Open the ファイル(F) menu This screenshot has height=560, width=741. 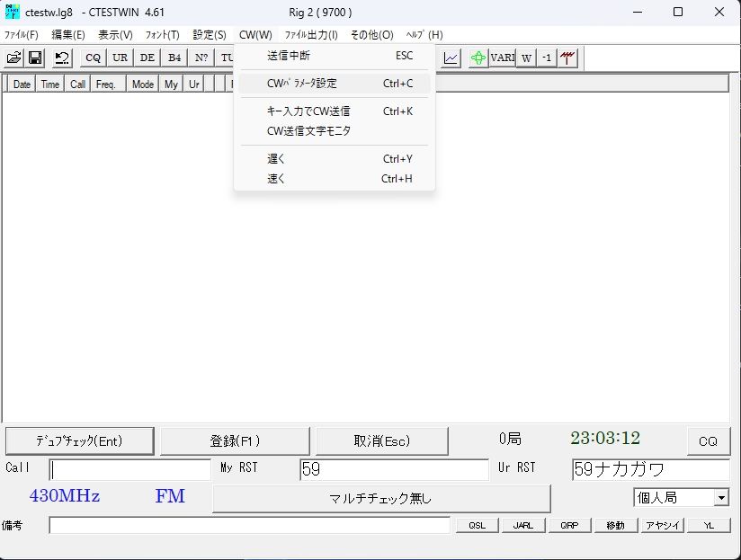[x=22, y=35]
